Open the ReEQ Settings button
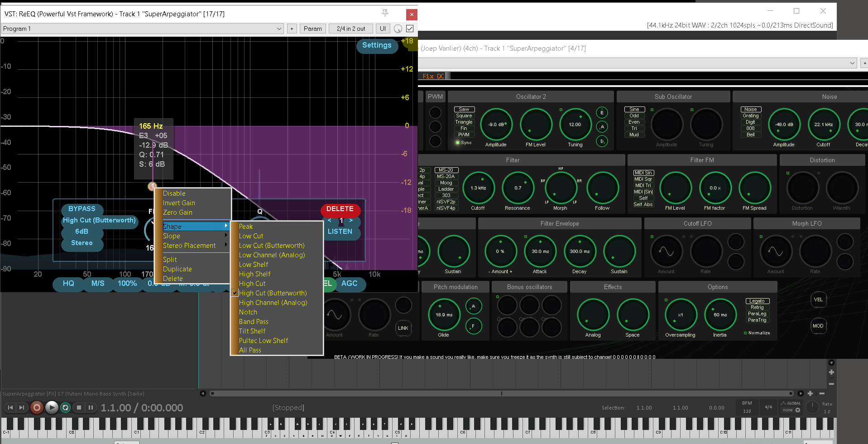868x444 pixels. 377,45
